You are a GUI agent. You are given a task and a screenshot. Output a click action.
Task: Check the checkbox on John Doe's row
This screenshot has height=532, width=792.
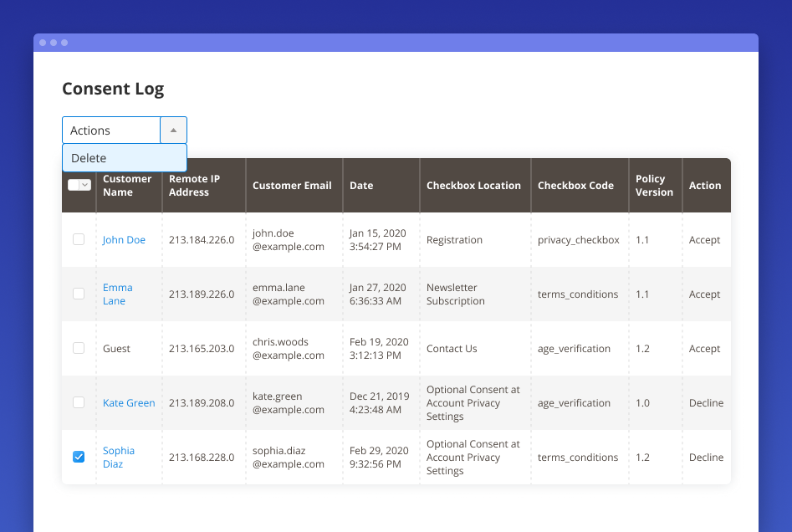[x=78, y=238]
